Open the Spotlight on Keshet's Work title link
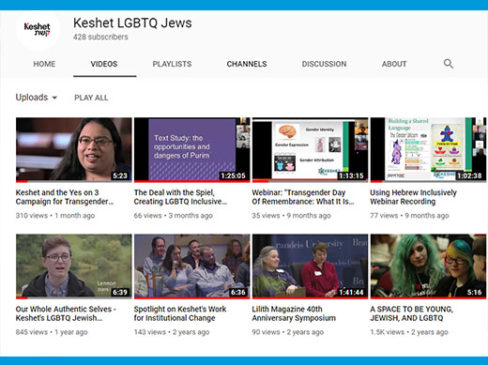 180,313
